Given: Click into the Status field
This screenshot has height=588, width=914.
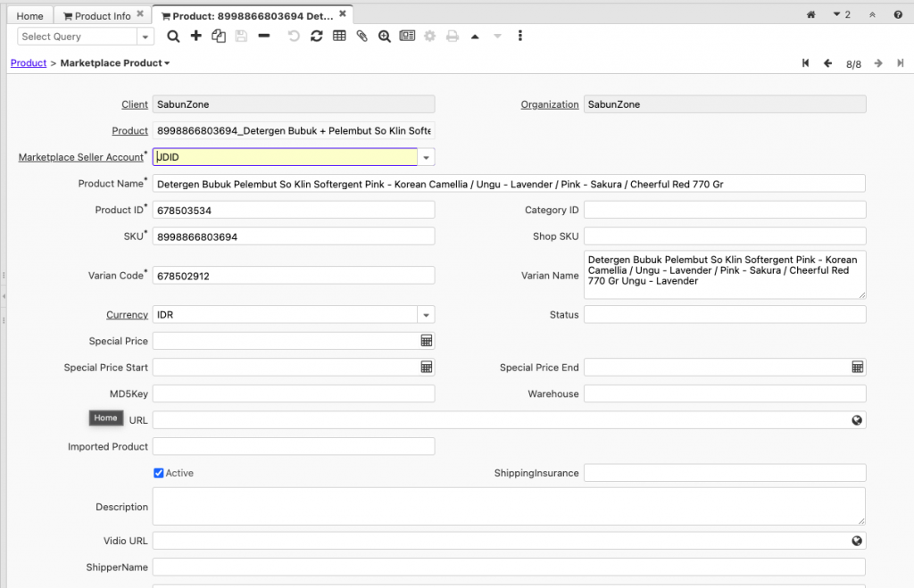Looking at the screenshot, I should click(725, 315).
